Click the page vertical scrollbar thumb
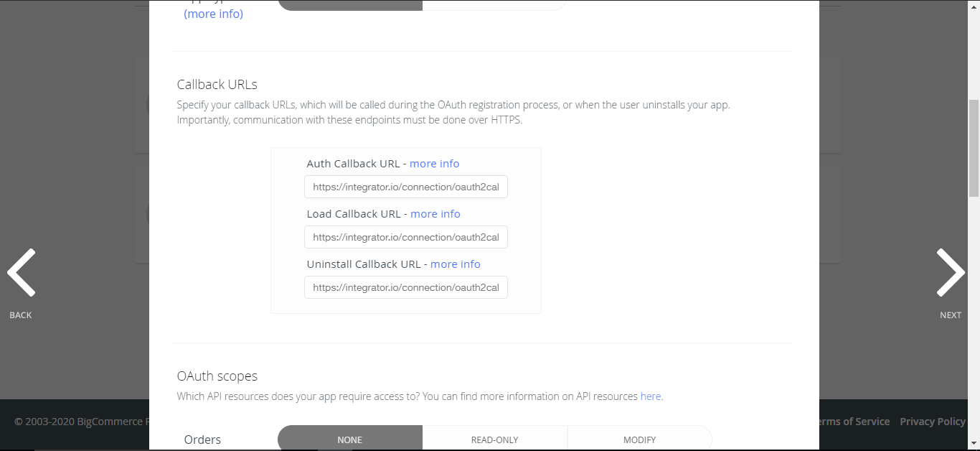The width and height of the screenshot is (980, 451). coord(974,147)
